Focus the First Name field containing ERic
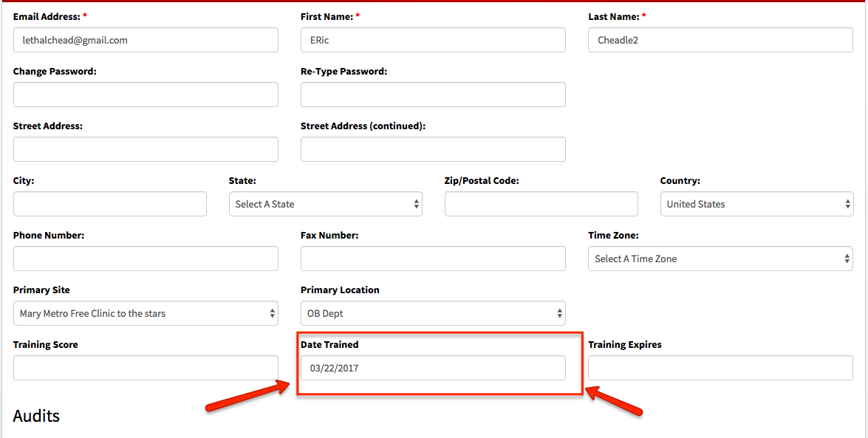868x438 pixels. click(433, 40)
